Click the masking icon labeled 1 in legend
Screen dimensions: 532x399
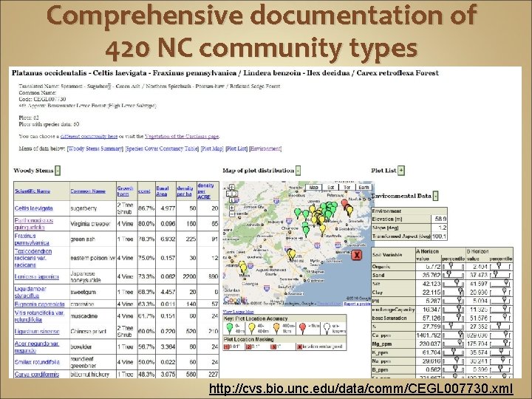[226, 347]
